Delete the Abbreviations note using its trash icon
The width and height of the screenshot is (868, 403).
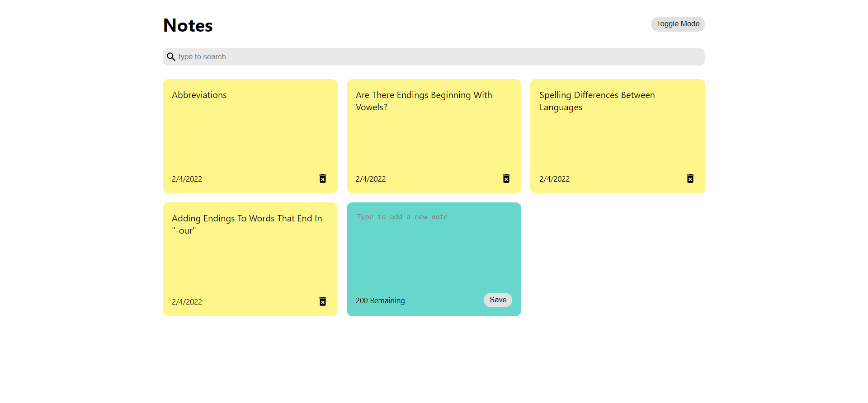[x=322, y=178]
